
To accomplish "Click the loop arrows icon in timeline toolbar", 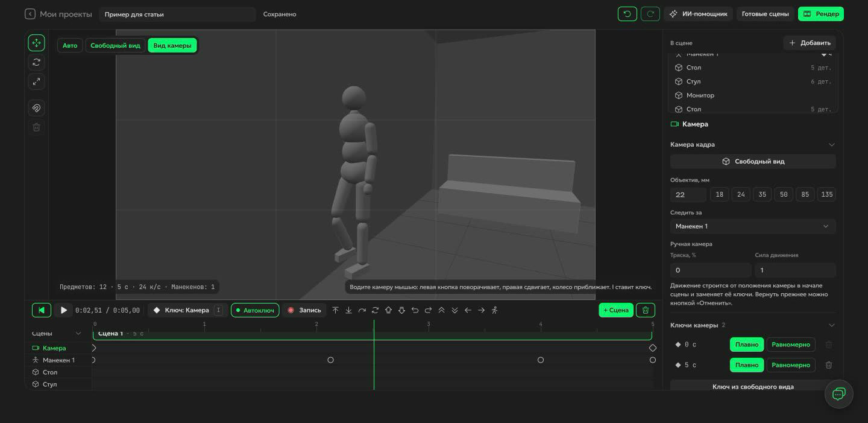I will 376,310.
